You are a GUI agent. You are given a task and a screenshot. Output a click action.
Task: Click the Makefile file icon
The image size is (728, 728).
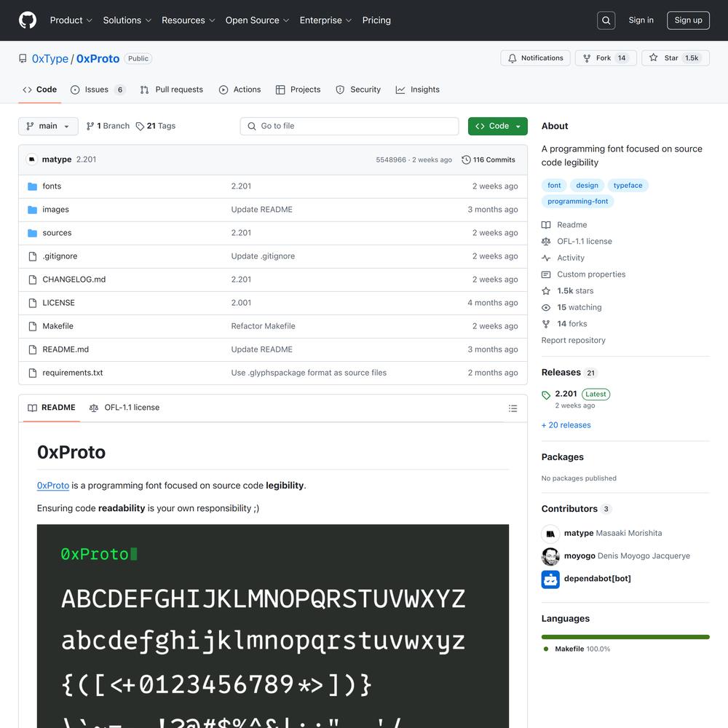33,326
